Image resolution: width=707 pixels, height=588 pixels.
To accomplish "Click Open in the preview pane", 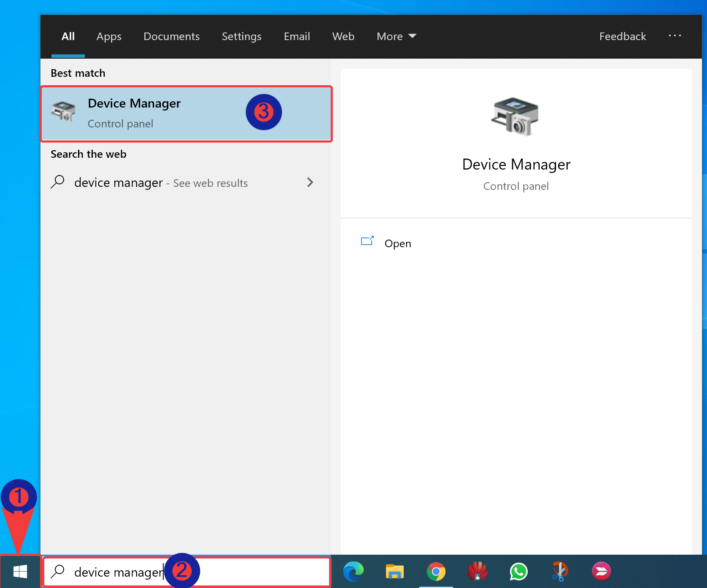I will 398,243.
